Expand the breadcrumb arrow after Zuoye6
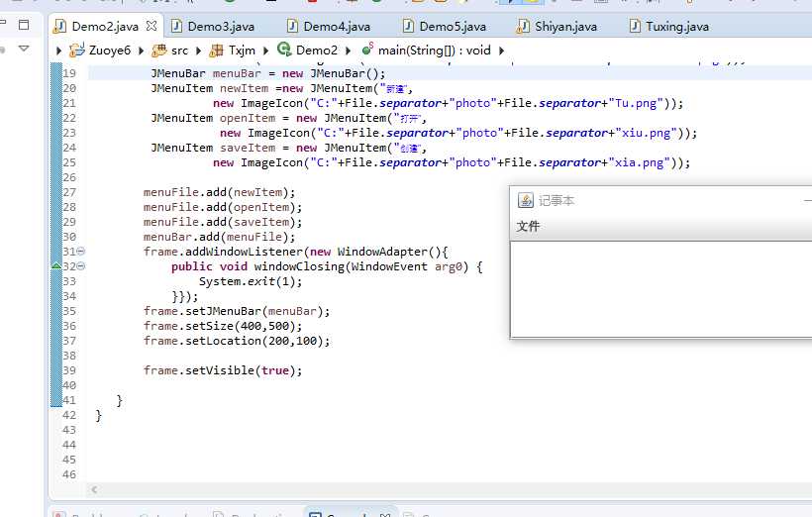Screen dimensions: 812x517 point(141,51)
